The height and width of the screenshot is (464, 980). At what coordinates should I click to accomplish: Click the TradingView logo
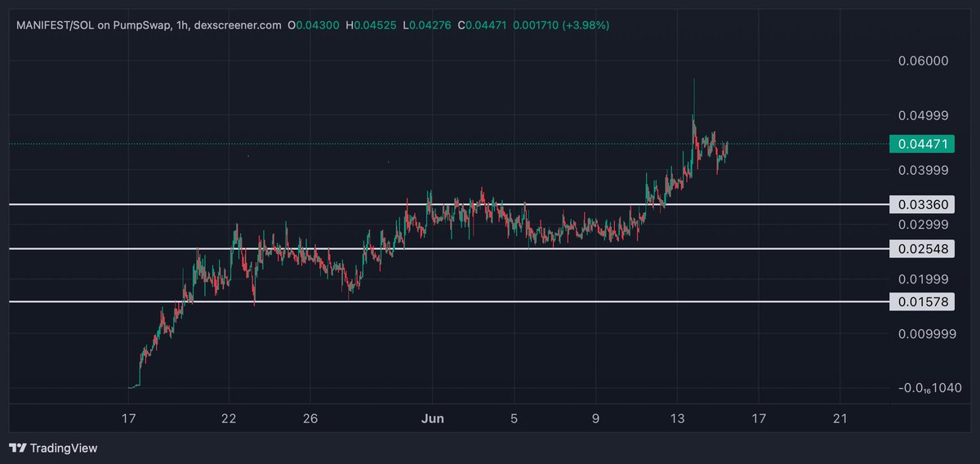pyautogui.click(x=53, y=448)
